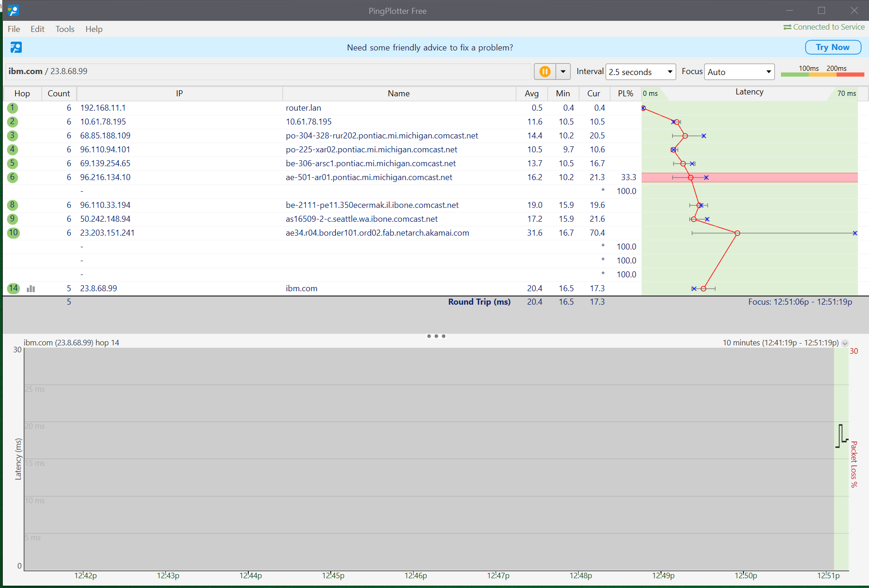Click the Name column header

[x=399, y=94]
